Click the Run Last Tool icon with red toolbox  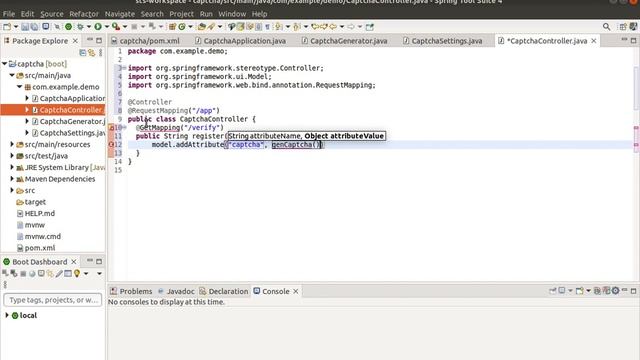(116, 27)
